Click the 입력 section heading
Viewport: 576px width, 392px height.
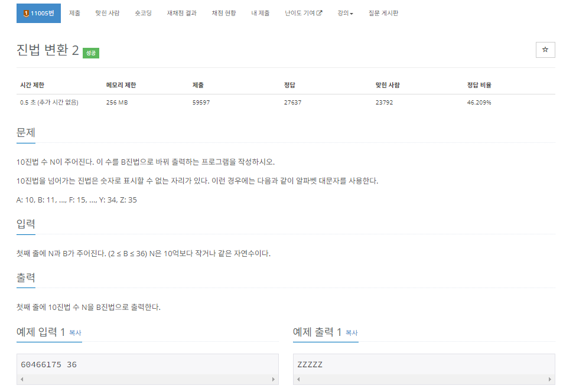coord(26,224)
